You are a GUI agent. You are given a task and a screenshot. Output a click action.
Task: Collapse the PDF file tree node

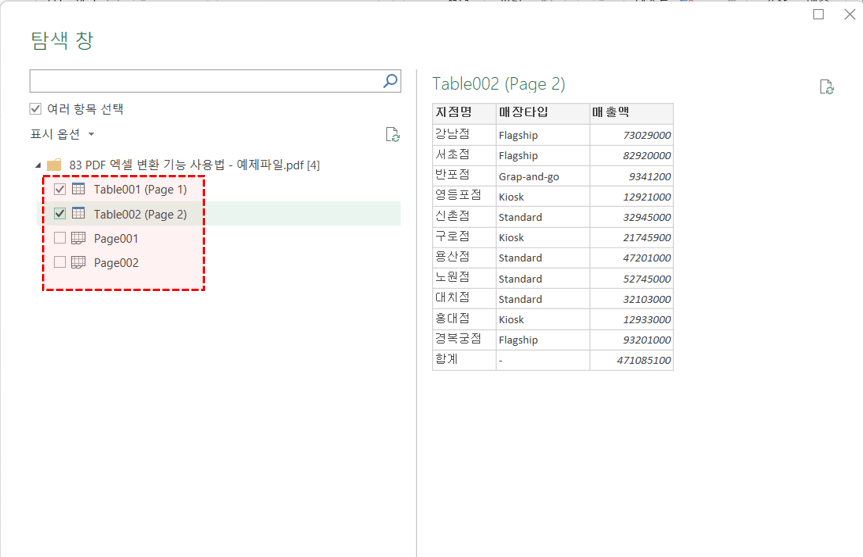[38, 165]
